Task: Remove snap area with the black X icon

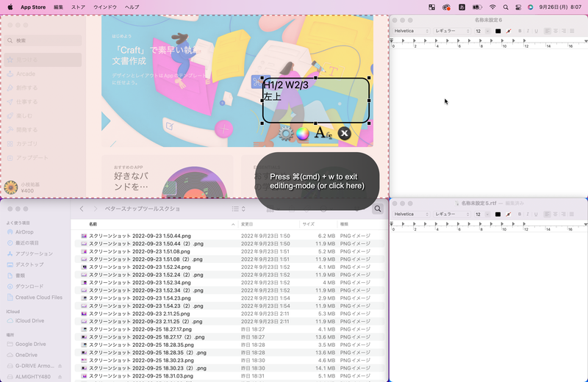Action: click(344, 133)
